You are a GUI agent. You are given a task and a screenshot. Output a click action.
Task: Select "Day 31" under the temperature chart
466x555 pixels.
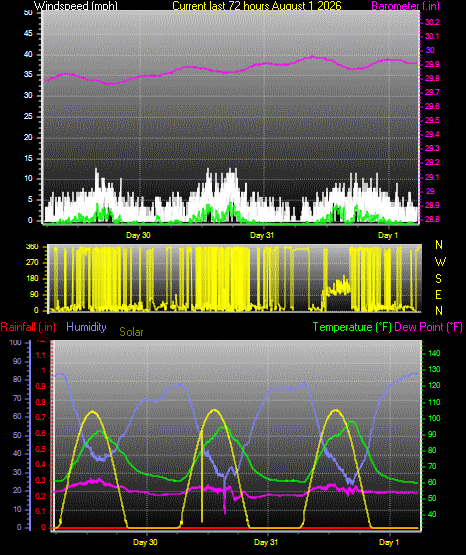coord(266,542)
